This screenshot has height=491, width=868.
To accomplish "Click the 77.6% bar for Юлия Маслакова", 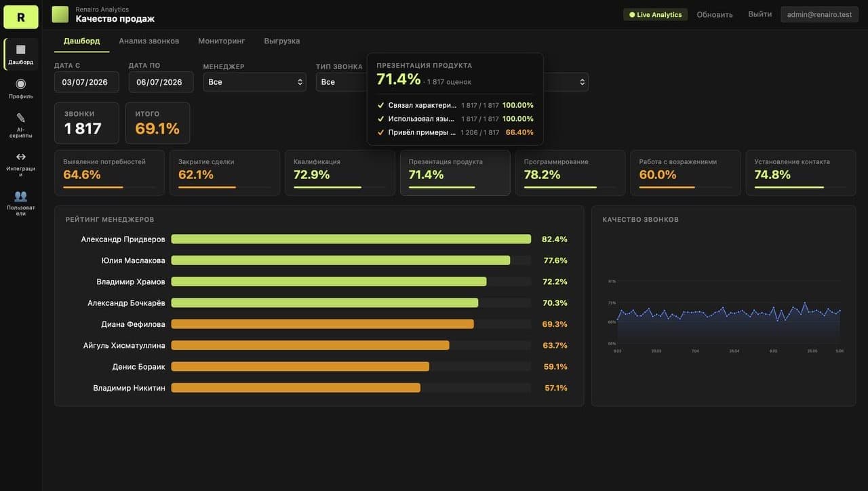I will pyautogui.click(x=340, y=260).
